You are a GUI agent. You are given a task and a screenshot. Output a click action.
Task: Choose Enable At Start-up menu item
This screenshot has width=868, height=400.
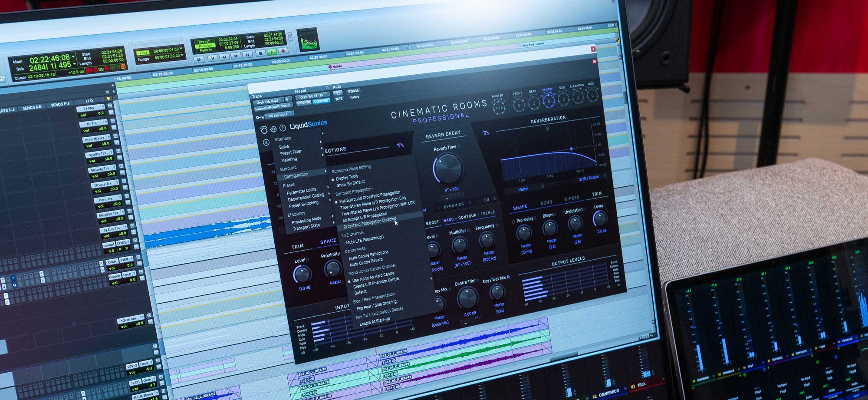click(x=375, y=321)
